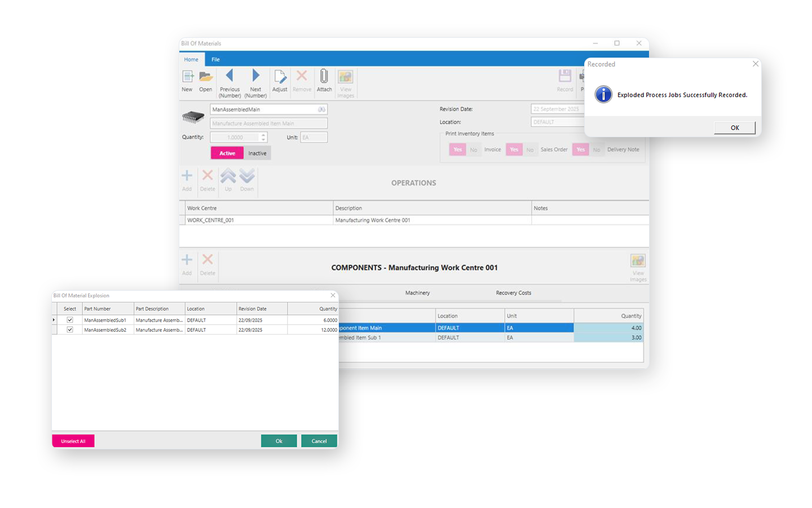Open a bill using Open folder icon
812x508 pixels.
tap(206, 77)
